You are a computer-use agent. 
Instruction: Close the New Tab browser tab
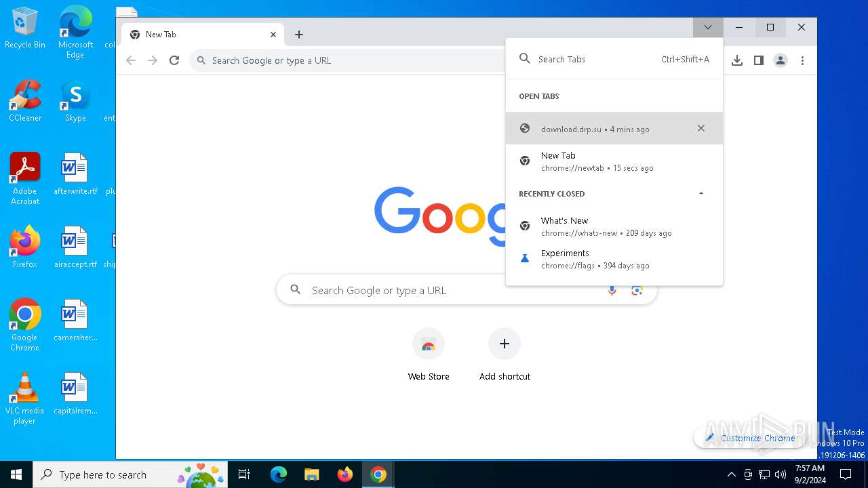tap(273, 35)
